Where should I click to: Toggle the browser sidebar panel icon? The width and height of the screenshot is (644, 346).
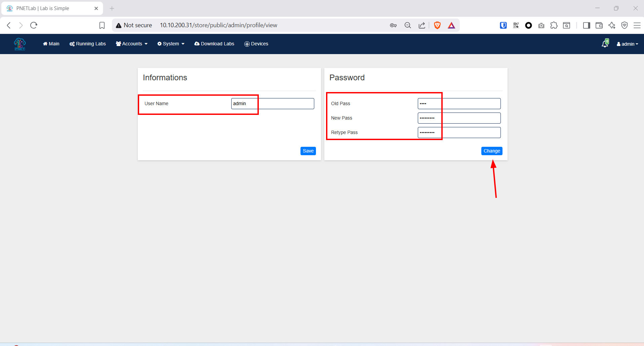pyautogui.click(x=587, y=26)
